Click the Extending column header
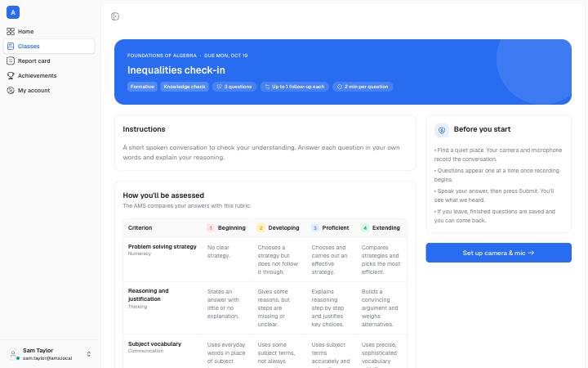The image size is (588, 368). tap(385, 228)
